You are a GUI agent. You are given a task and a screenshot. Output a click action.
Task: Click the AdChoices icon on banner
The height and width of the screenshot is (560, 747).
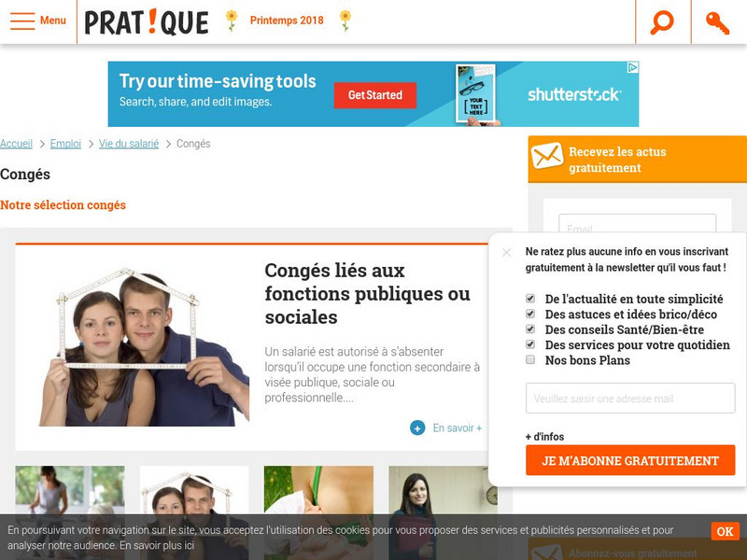pos(633,67)
